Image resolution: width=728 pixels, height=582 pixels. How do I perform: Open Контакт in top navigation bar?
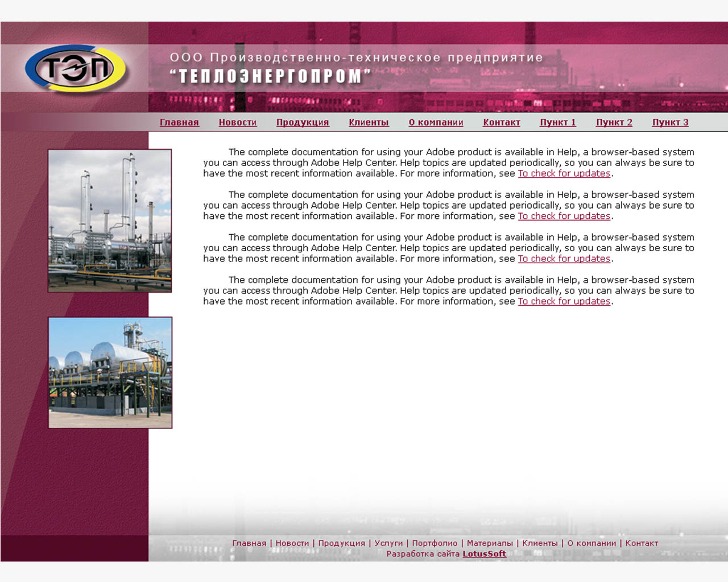pyautogui.click(x=502, y=122)
